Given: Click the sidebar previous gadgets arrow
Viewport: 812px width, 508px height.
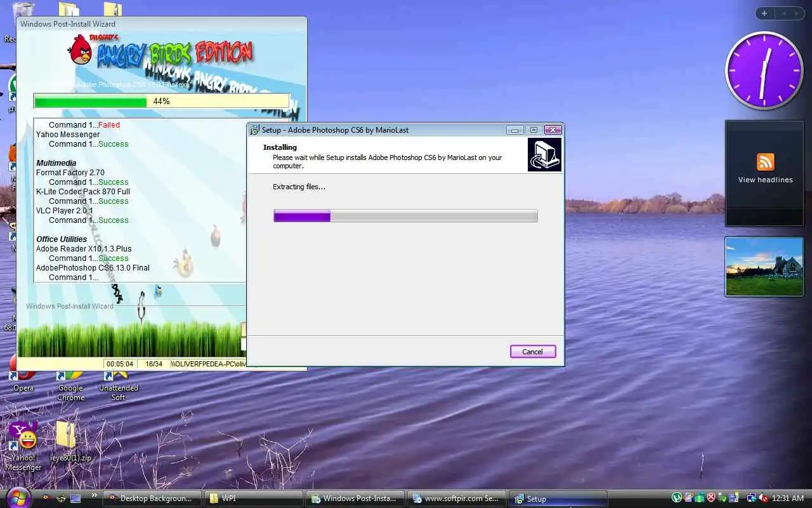Looking at the screenshot, I should pyautogui.click(x=783, y=13).
